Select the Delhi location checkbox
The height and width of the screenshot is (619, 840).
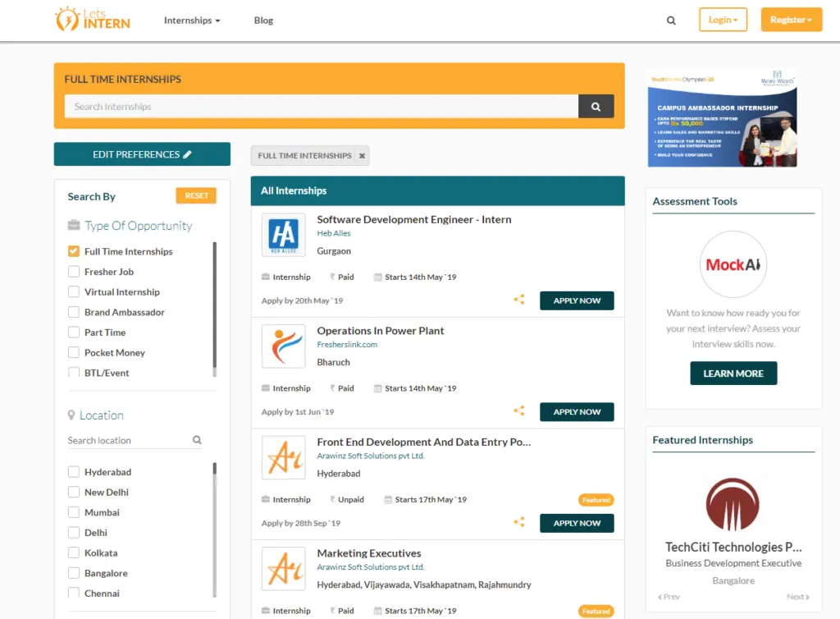[74, 533]
